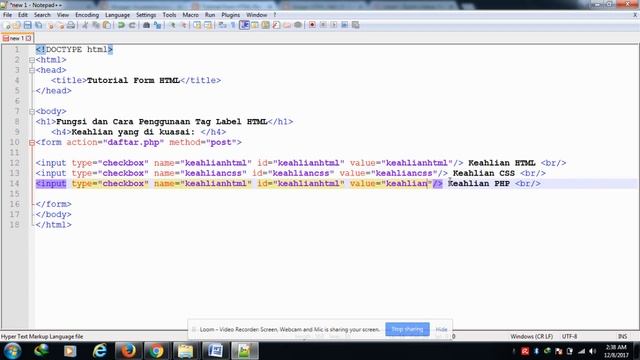Open the Function List toolbar icon
The height and width of the screenshot is (360, 640).
276,25
